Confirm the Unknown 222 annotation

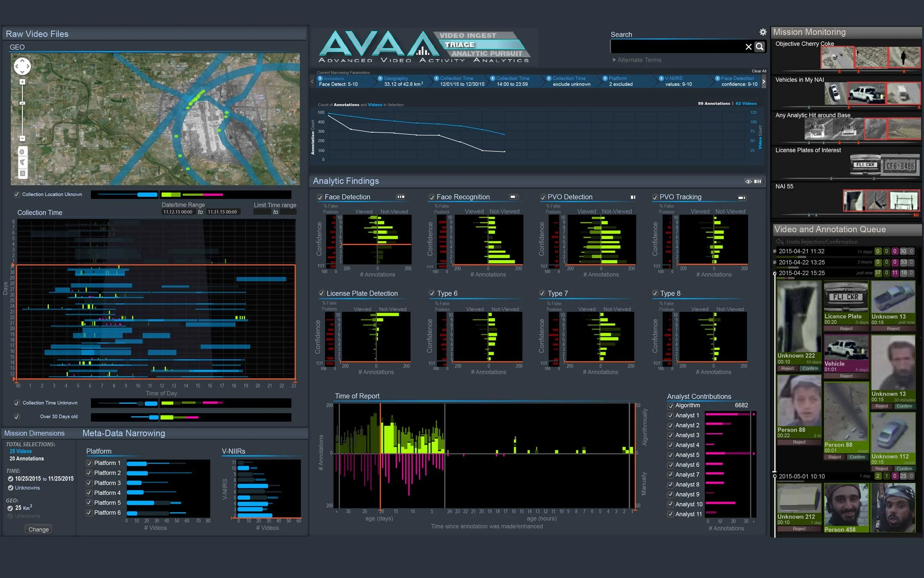(810, 368)
